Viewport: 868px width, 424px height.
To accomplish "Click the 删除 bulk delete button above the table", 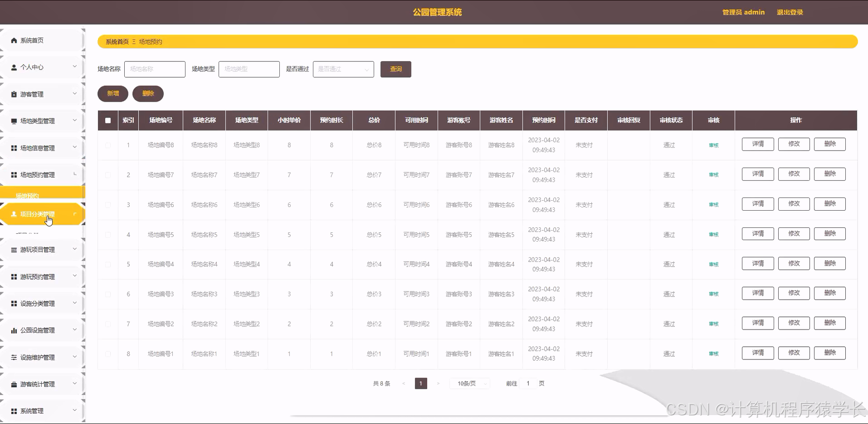I will click(148, 94).
